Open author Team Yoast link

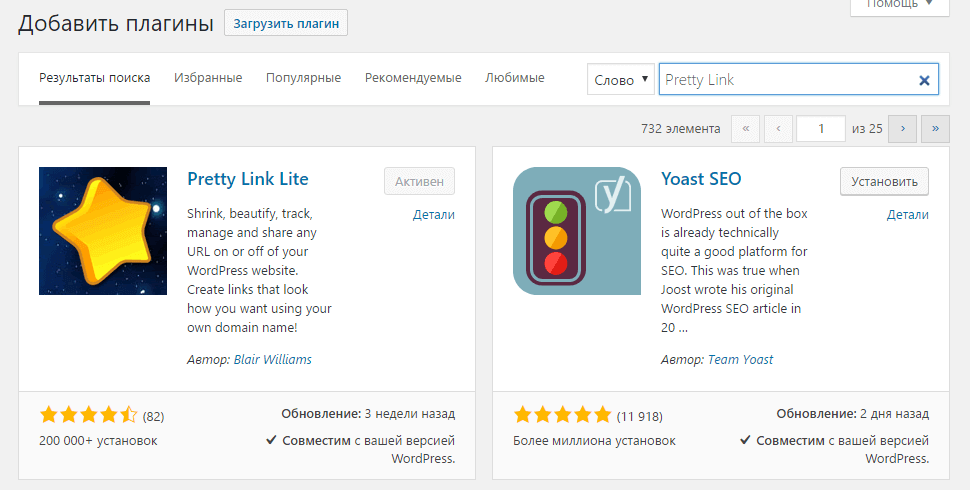coord(740,359)
